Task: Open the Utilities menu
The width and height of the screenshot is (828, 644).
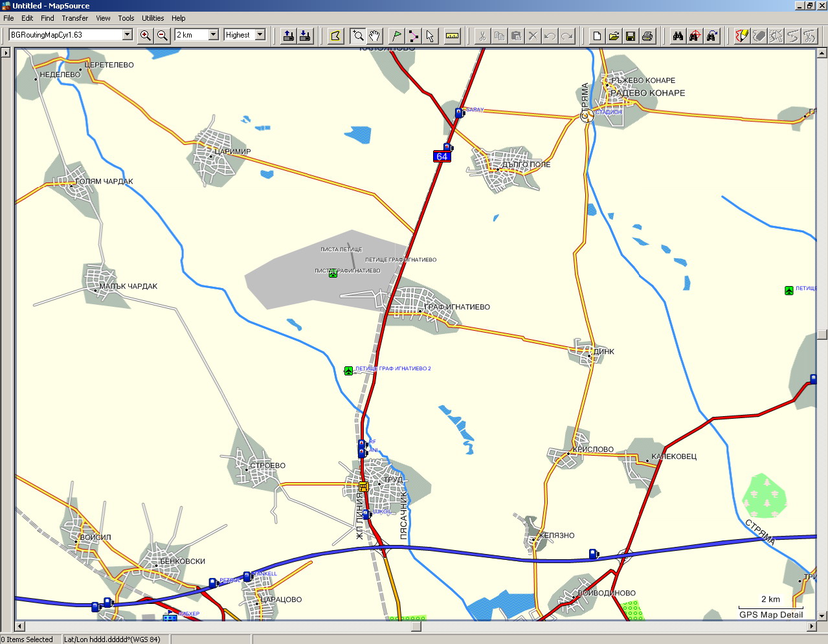Action: click(153, 18)
